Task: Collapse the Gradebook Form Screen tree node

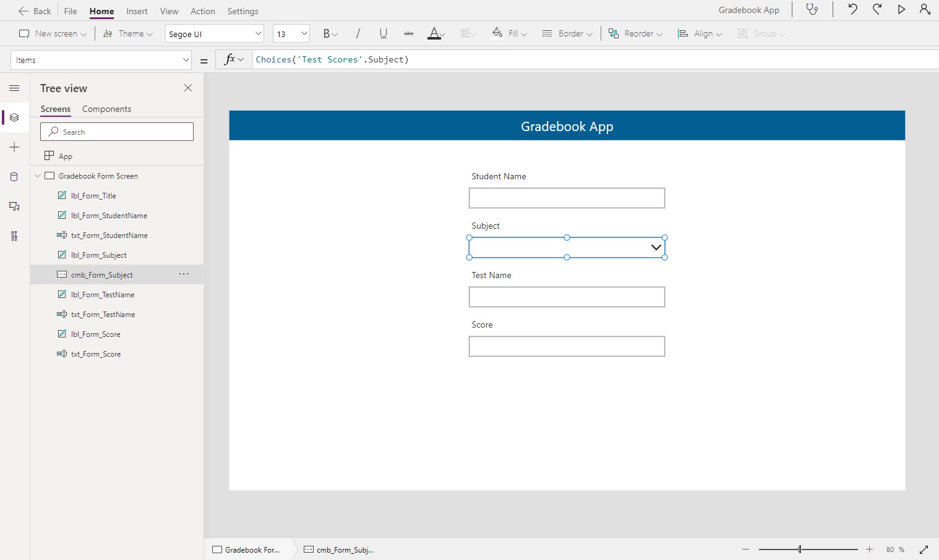Action: [38, 176]
